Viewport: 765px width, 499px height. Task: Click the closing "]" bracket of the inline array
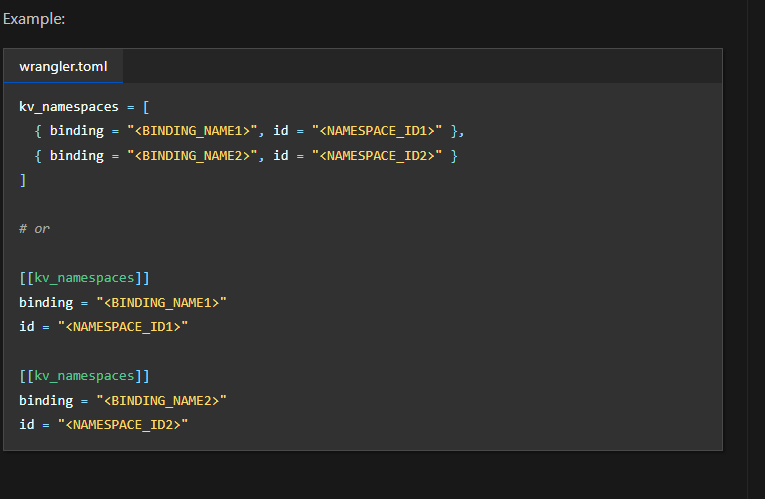pyautogui.click(x=23, y=180)
